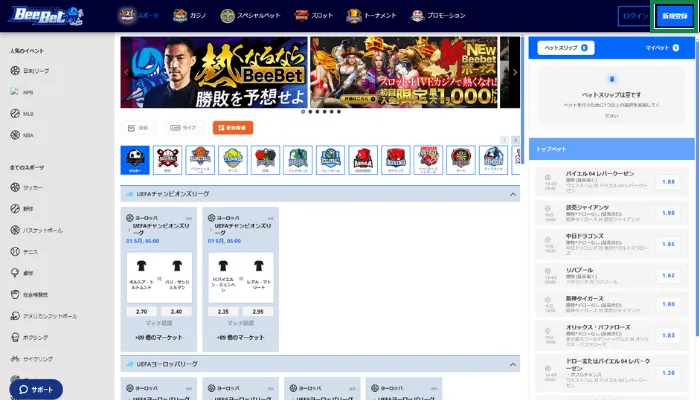Viewport: 700px width, 400px height.
Task: Select the last banner carousel dot
Action: click(339, 112)
